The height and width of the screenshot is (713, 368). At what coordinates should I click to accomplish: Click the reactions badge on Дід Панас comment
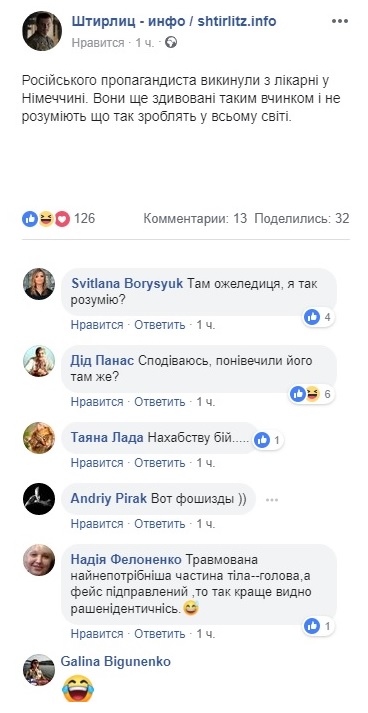(313, 394)
